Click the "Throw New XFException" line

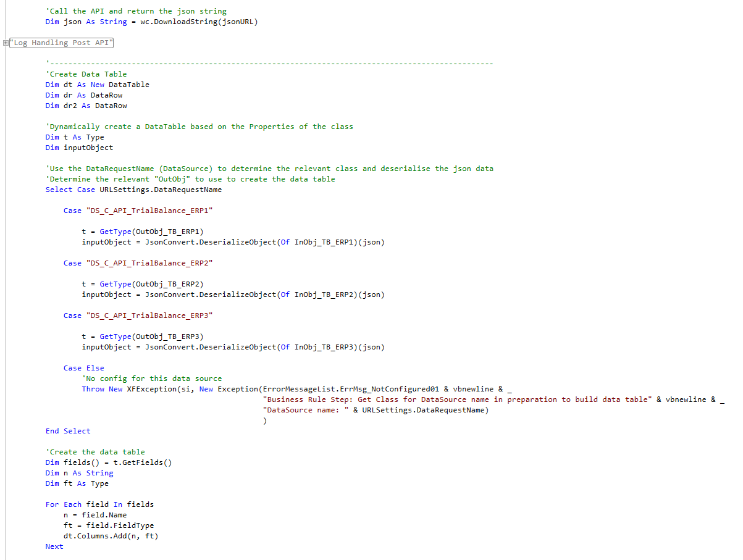[x=297, y=389]
